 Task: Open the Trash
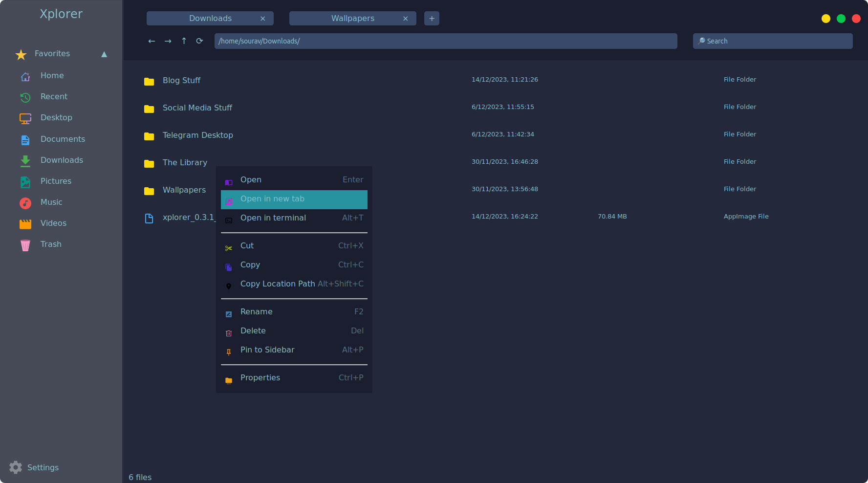[x=51, y=244]
